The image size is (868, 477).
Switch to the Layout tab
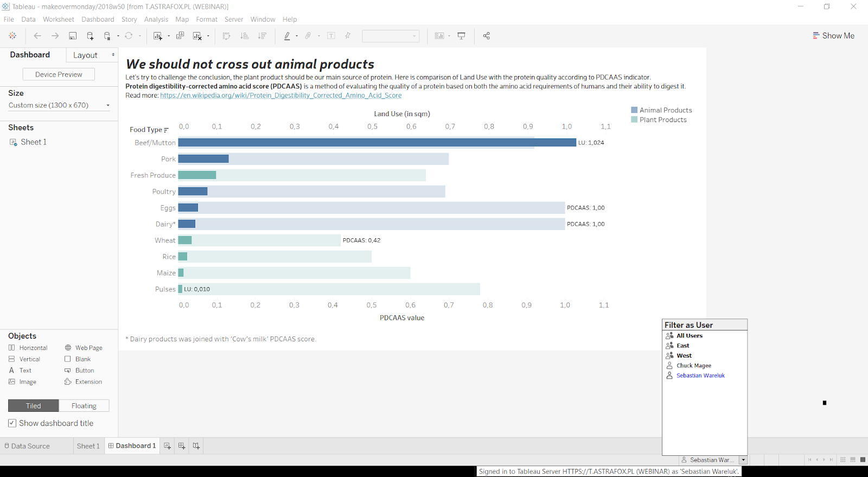86,55
